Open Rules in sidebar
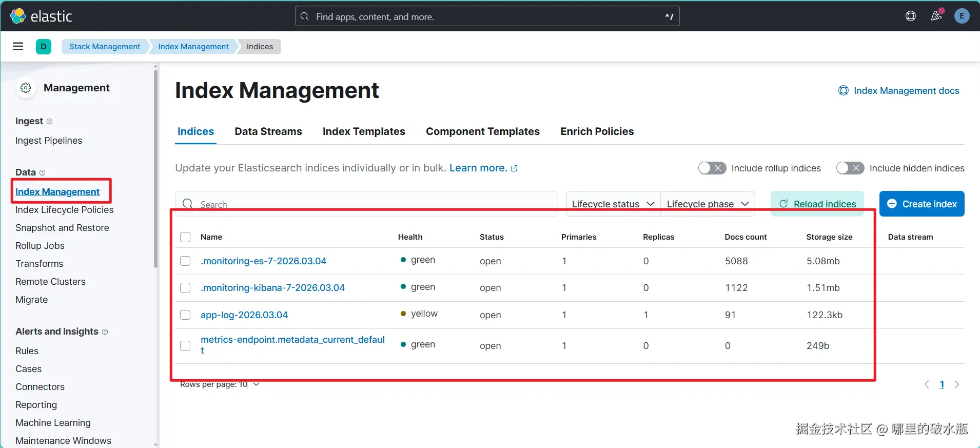 pyautogui.click(x=27, y=351)
